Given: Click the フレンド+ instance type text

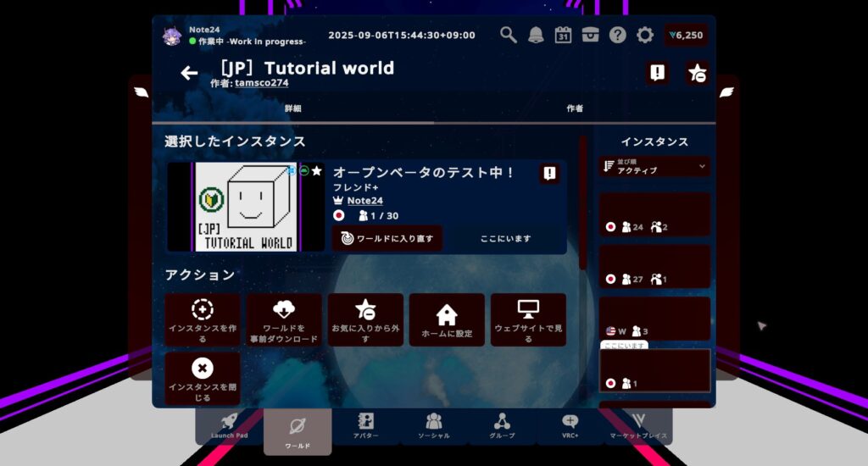Looking at the screenshot, I should point(356,187).
